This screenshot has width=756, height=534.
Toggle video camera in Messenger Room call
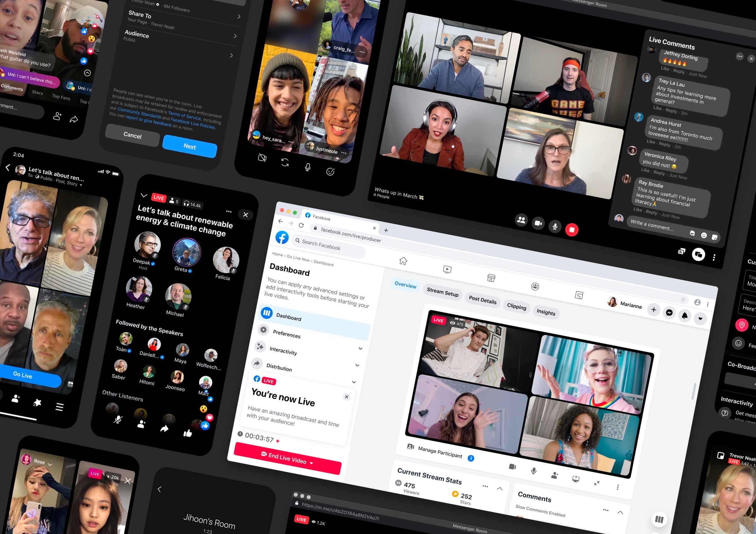coord(538,223)
